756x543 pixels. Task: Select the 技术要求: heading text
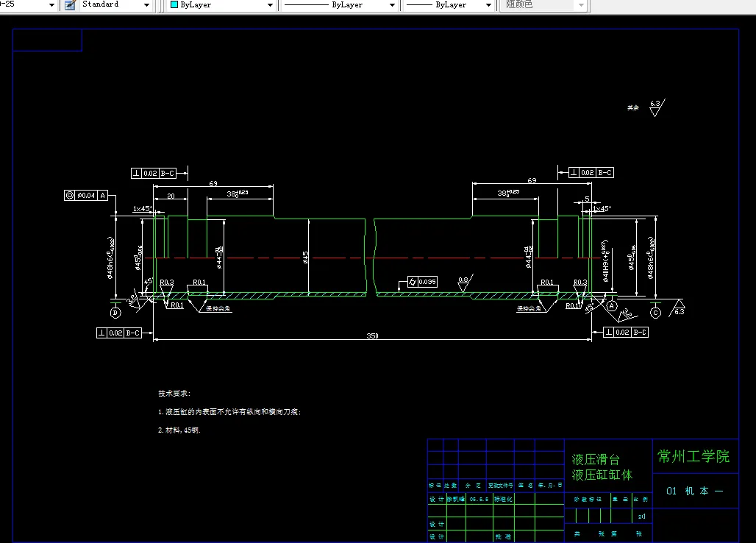[x=174, y=394]
